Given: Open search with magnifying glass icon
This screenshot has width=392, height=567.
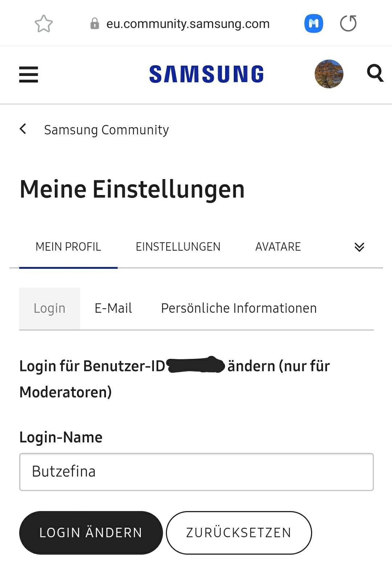Looking at the screenshot, I should 375,73.
